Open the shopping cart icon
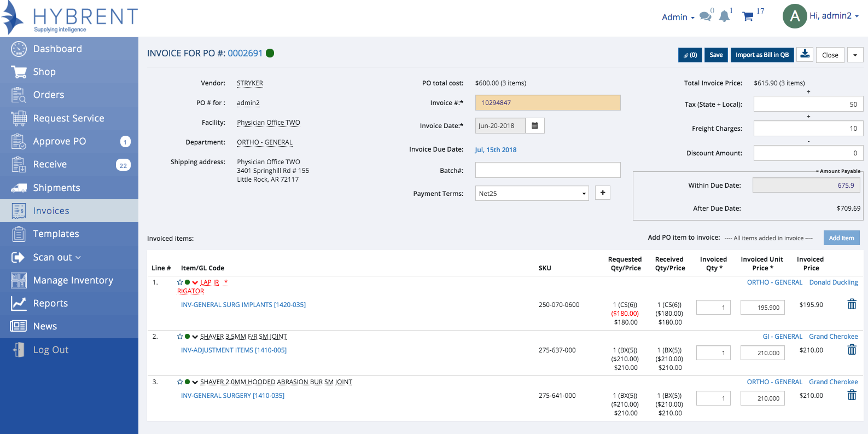The height and width of the screenshot is (434, 868). click(x=748, y=16)
